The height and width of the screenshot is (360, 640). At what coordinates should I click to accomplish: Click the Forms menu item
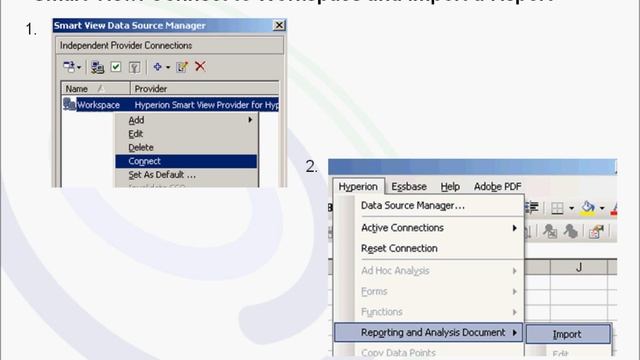[x=429, y=291]
